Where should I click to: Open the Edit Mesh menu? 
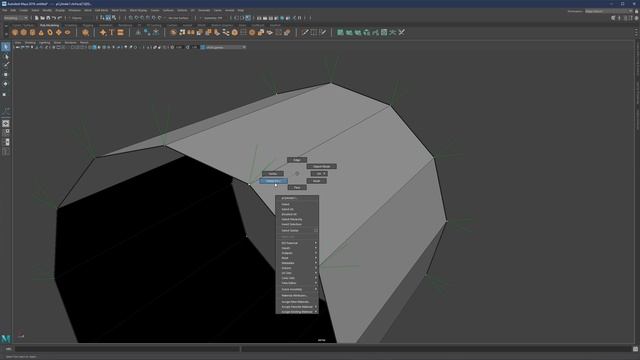(x=102, y=10)
